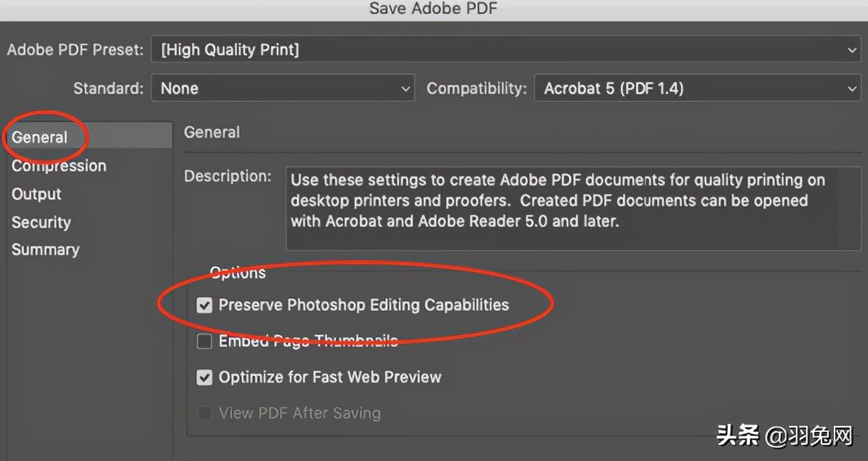Select the General section in sidebar

coord(40,137)
